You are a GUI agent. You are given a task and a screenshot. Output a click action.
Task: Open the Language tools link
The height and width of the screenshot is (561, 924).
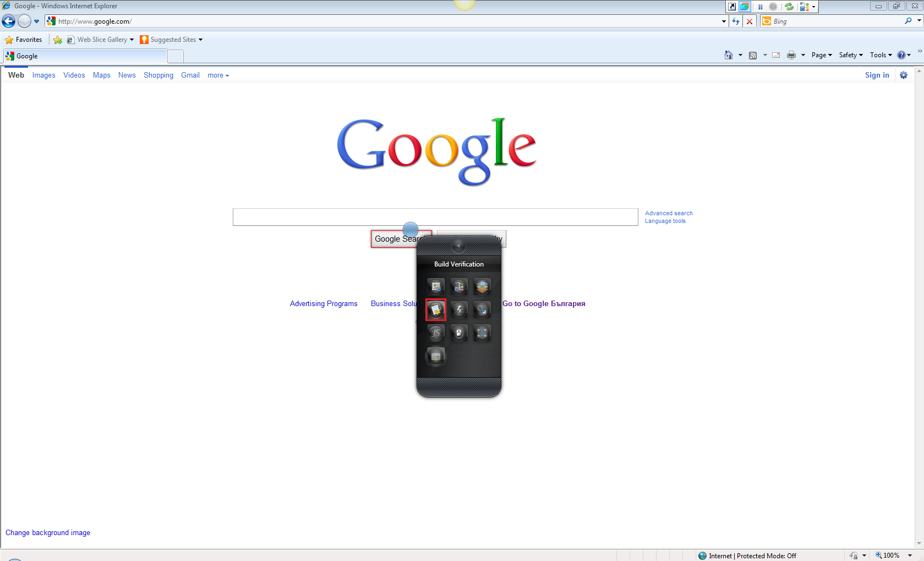[x=665, y=221]
